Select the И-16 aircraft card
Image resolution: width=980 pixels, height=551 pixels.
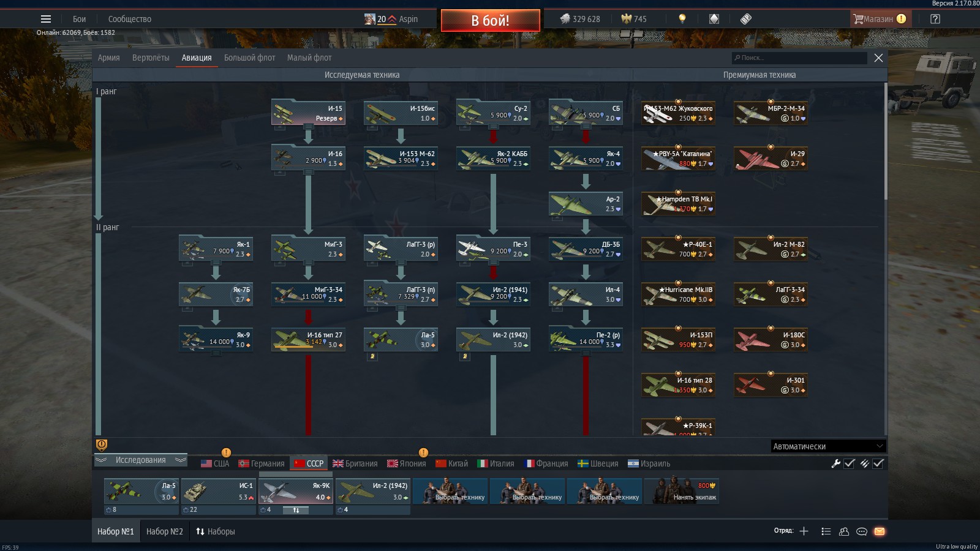308,158
